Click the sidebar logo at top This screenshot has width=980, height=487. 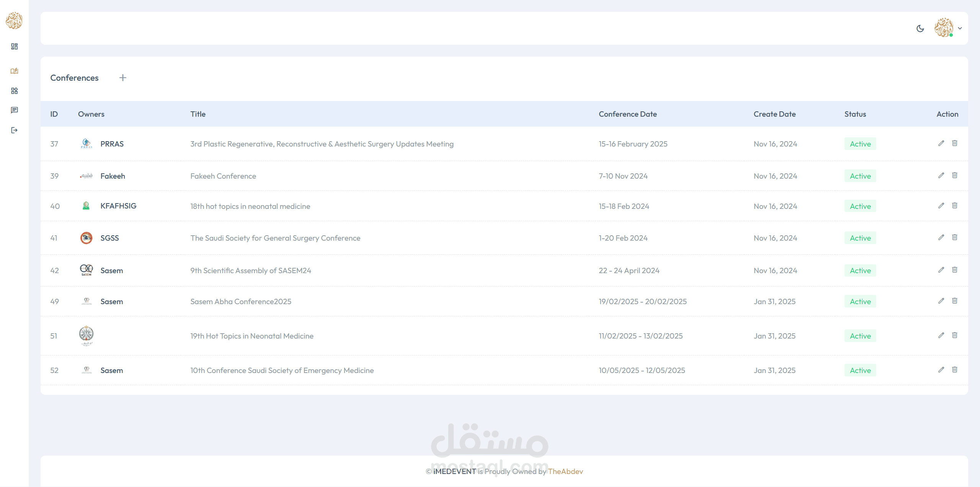(14, 20)
